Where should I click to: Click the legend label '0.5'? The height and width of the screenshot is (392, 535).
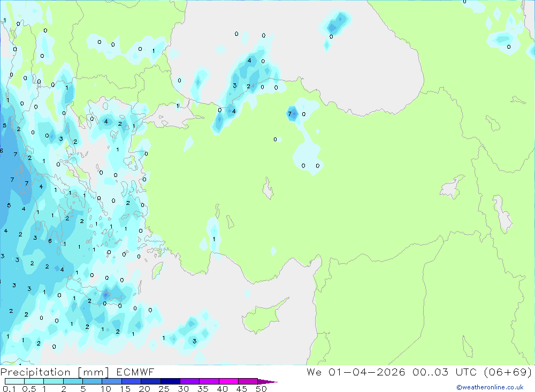point(29,389)
